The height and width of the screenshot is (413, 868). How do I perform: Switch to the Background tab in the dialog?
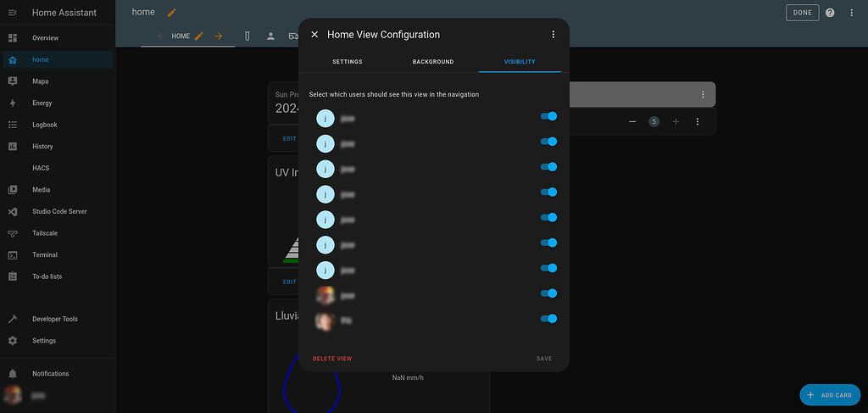433,61
